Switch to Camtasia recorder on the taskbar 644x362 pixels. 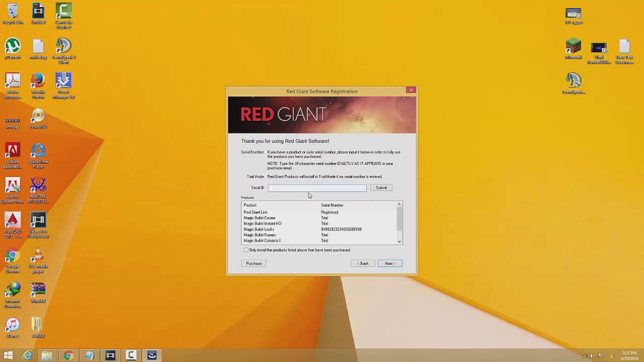coord(131,355)
